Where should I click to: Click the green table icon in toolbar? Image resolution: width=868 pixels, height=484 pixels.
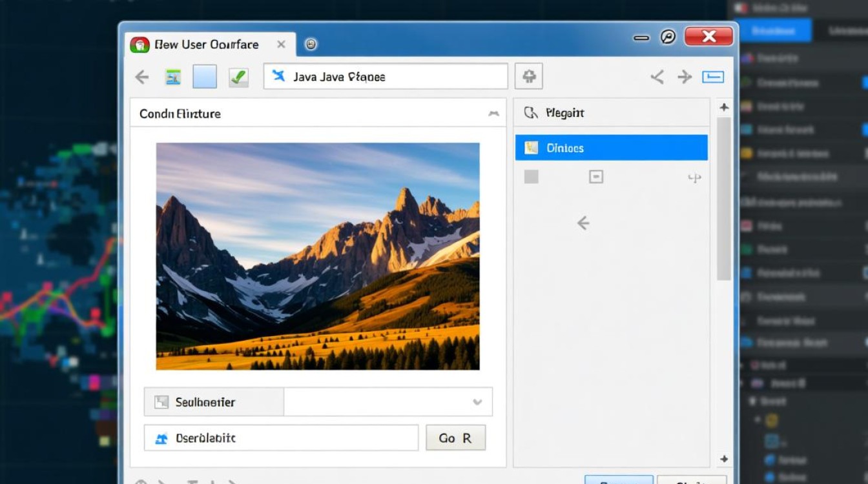point(172,77)
